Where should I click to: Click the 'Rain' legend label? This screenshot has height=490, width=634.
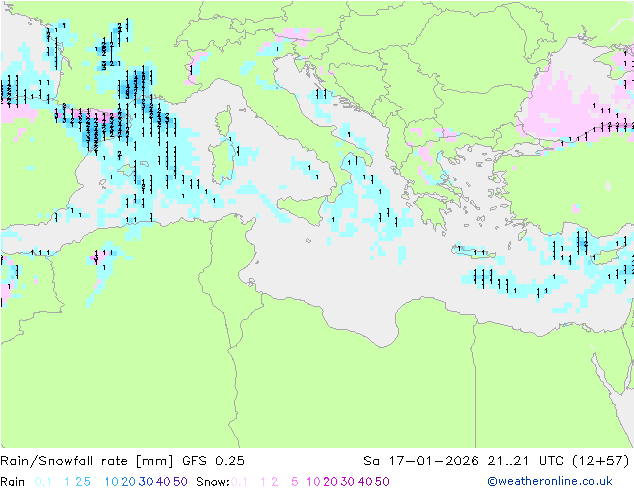[x=13, y=482]
